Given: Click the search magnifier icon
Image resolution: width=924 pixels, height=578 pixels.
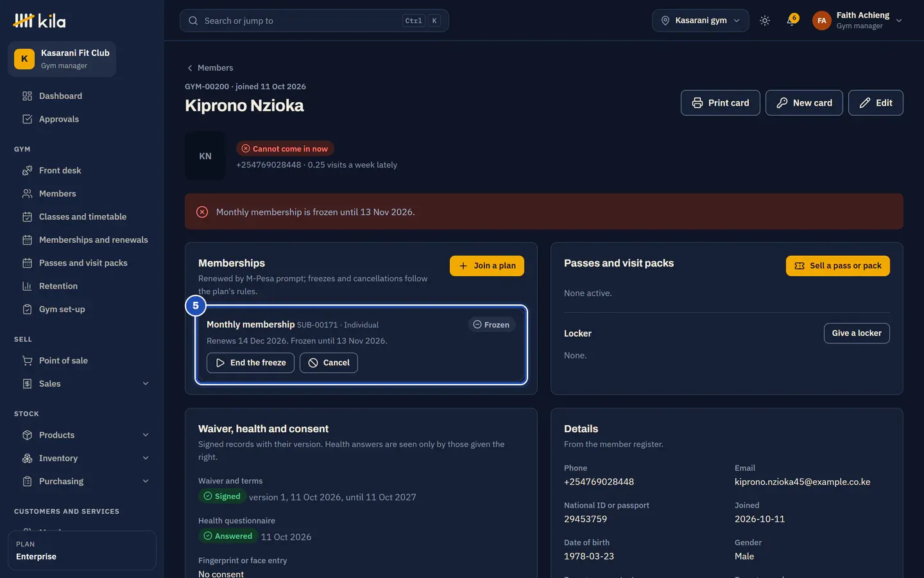Looking at the screenshot, I should 193,21.
